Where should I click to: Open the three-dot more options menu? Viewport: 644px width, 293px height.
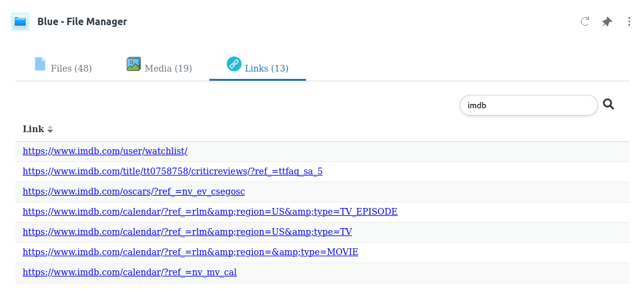coord(629,21)
